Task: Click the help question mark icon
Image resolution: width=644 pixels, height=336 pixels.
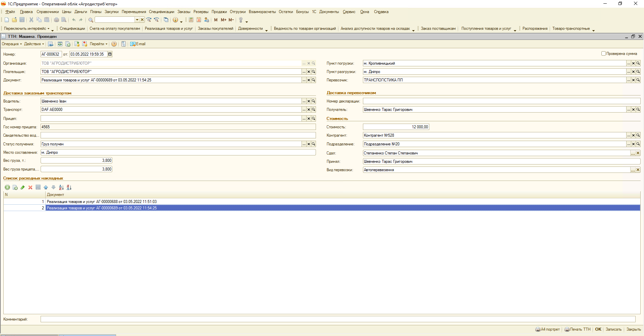Action: (114, 44)
